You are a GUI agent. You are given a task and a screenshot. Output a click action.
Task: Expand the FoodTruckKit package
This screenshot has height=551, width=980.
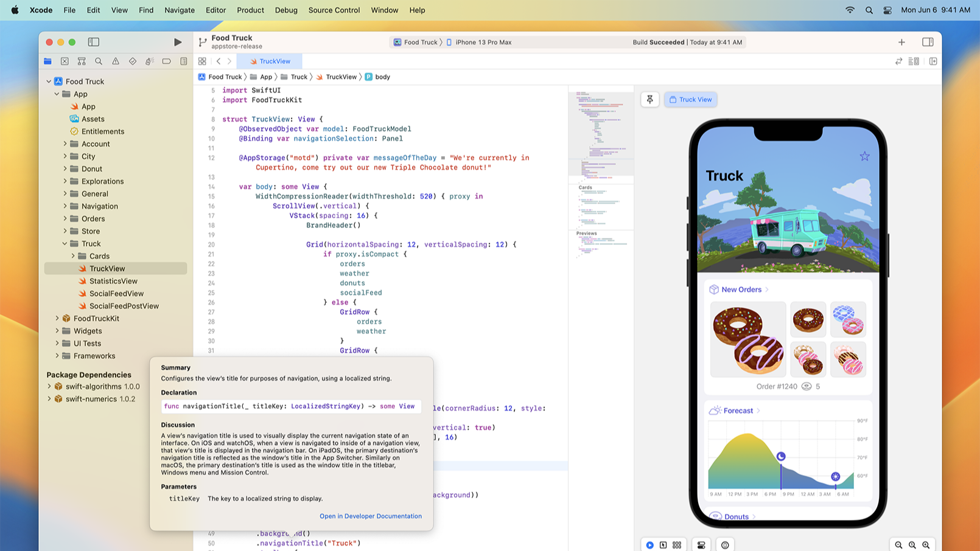click(57, 319)
